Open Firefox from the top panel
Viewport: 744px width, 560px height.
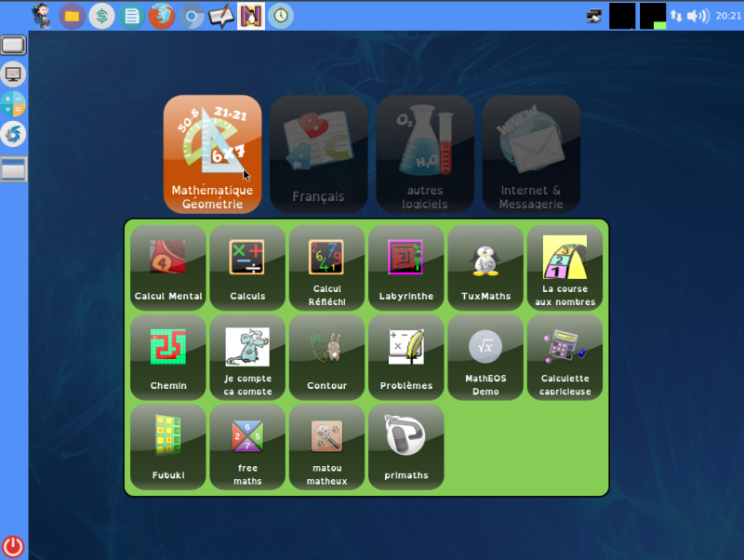tap(161, 16)
